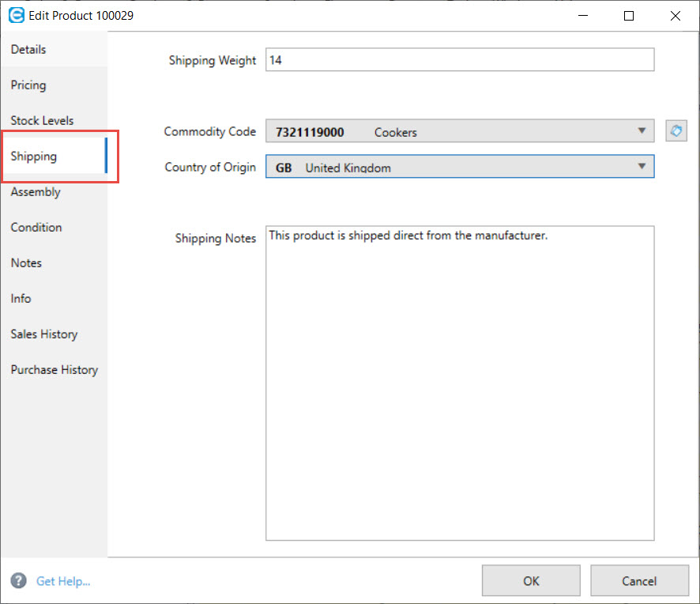This screenshot has width=700, height=604.
Task: View the Purchase History tab
Action: point(55,369)
